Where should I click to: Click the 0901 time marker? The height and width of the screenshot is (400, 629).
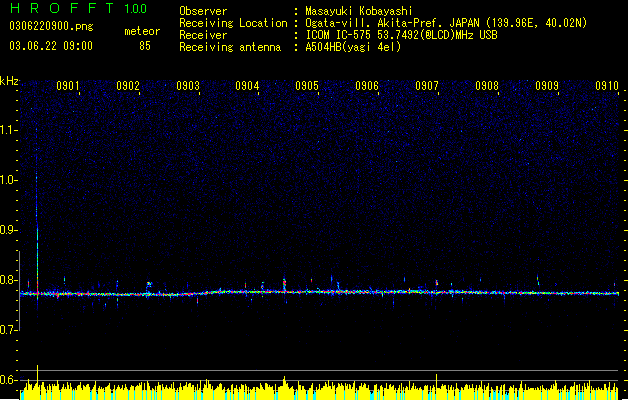pos(67,86)
